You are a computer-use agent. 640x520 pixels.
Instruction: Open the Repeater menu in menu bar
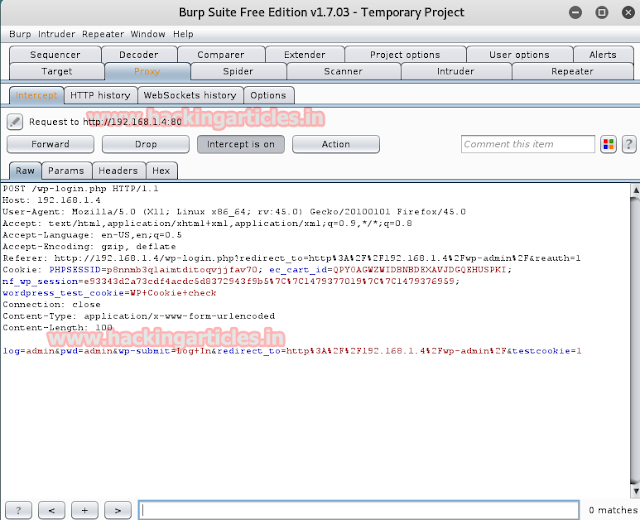[103, 34]
